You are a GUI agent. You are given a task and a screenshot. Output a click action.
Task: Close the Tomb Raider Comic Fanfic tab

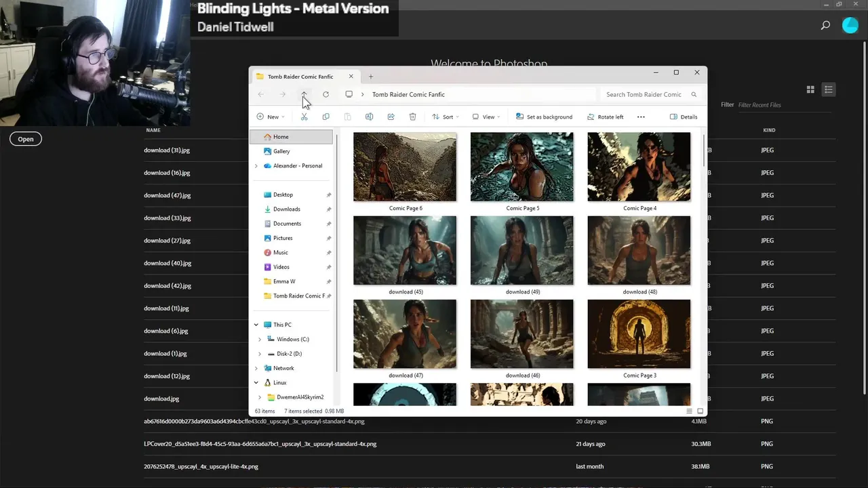click(351, 77)
